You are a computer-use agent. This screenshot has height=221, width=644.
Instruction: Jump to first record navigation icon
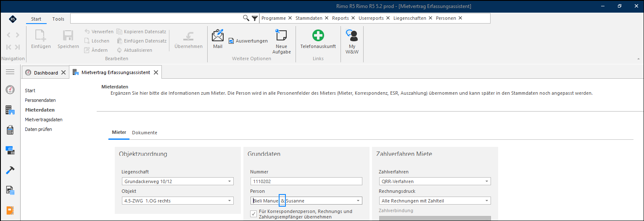point(9,47)
